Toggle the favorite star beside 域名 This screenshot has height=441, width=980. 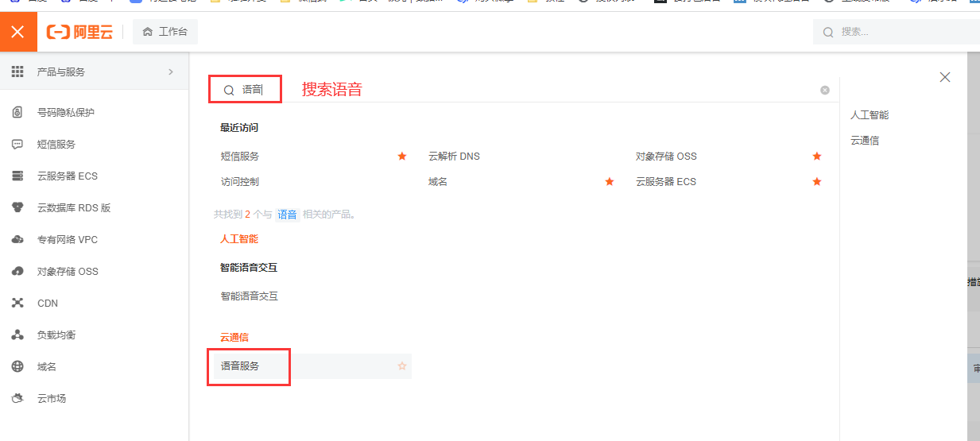tap(610, 182)
